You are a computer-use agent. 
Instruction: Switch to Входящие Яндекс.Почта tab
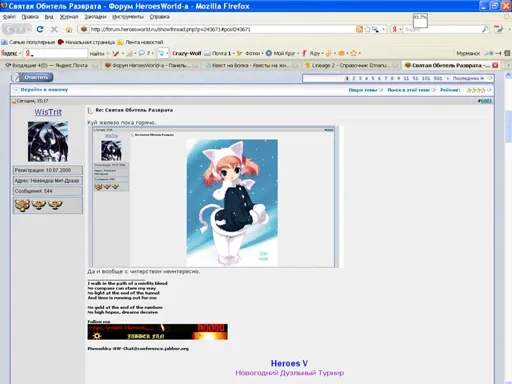click(x=51, y=65)
